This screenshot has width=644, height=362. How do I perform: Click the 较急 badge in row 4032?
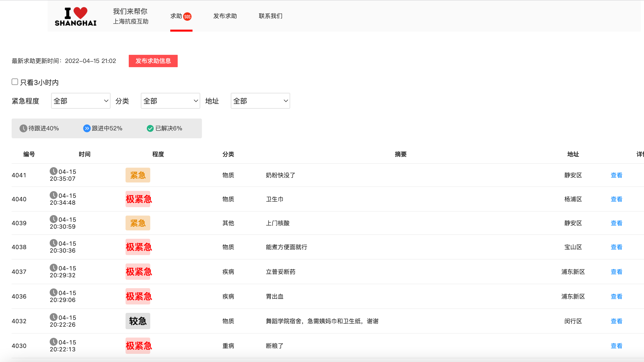click(138, 321)
